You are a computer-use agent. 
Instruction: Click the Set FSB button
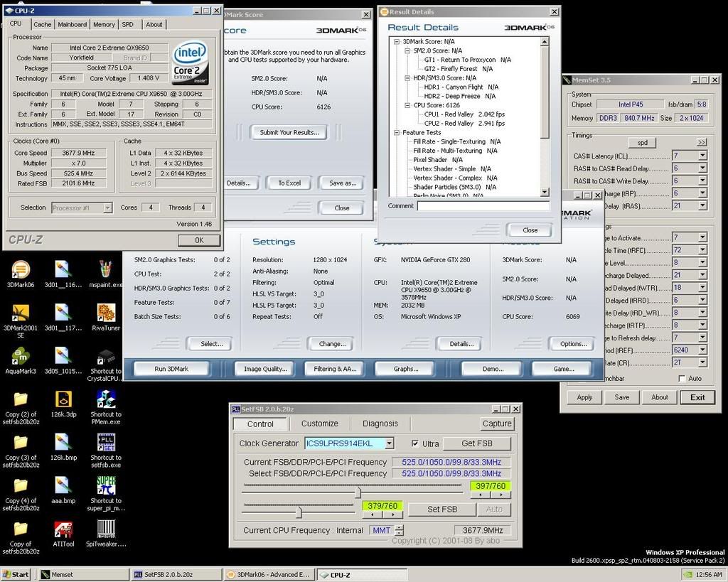coord(442,510)
